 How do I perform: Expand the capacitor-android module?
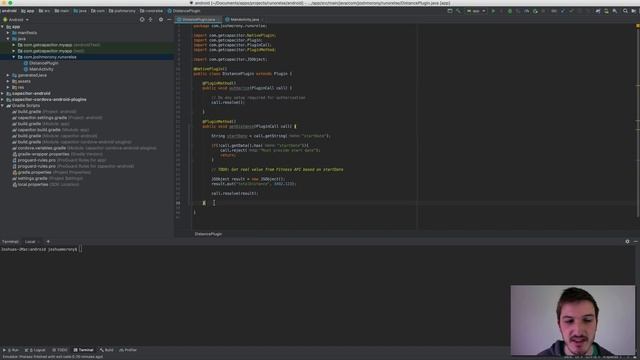(2, 93)
